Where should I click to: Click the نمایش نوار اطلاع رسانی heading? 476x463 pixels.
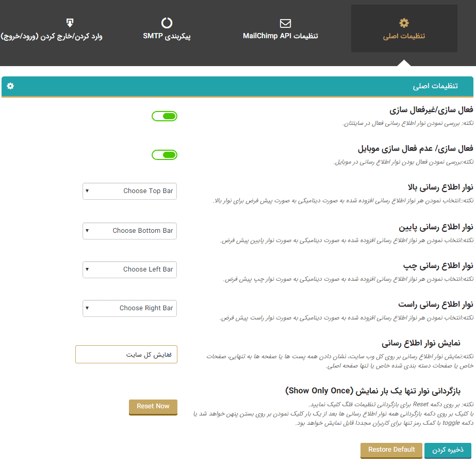tap(421, 343)
